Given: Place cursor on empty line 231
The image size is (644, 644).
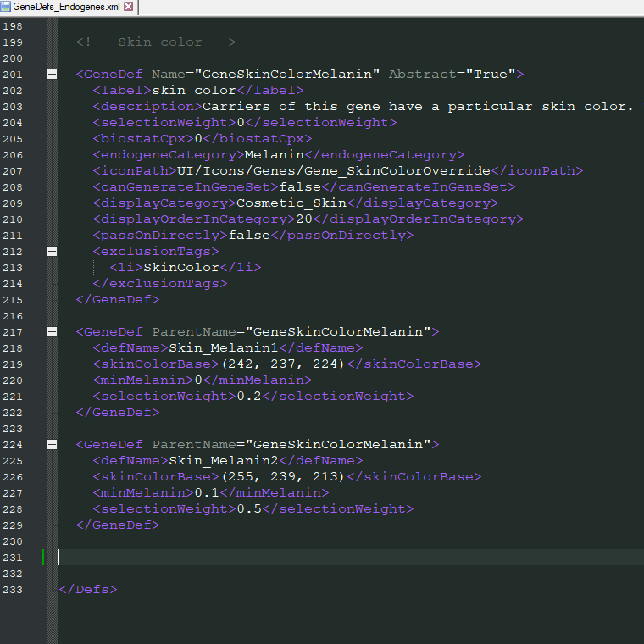Looking at the screenshot, I should (351, 558).
